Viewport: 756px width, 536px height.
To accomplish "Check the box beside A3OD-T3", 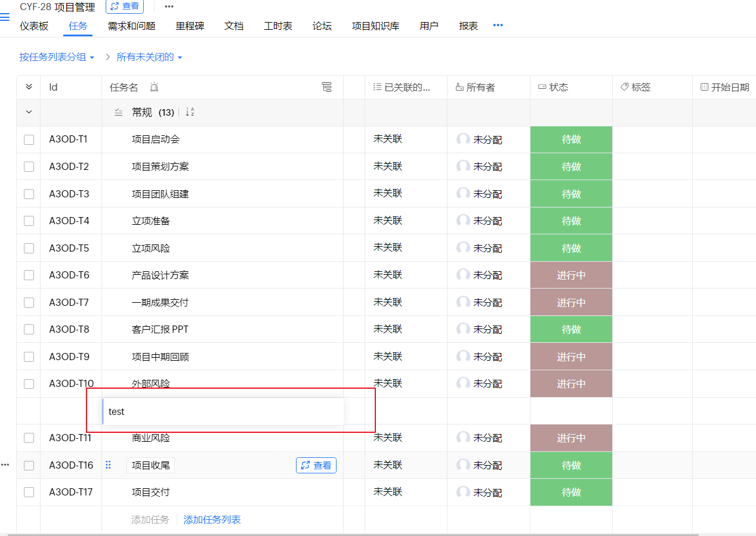I will (x=29, y=194).
